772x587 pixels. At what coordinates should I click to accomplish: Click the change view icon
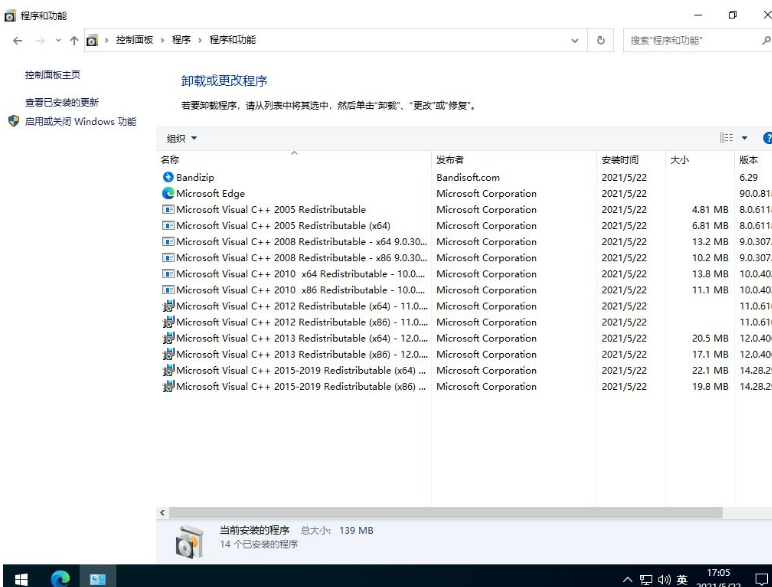(726, 138)
